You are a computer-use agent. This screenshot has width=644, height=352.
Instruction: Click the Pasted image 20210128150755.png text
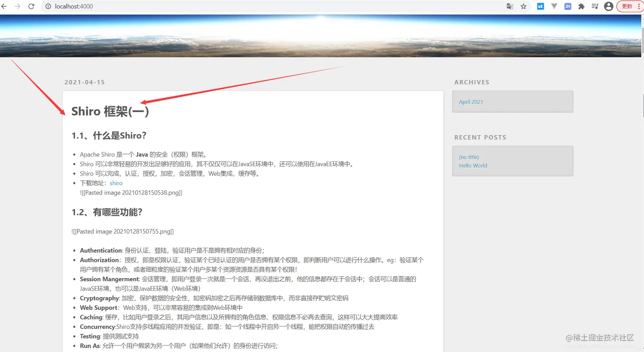tap(122, 232)
